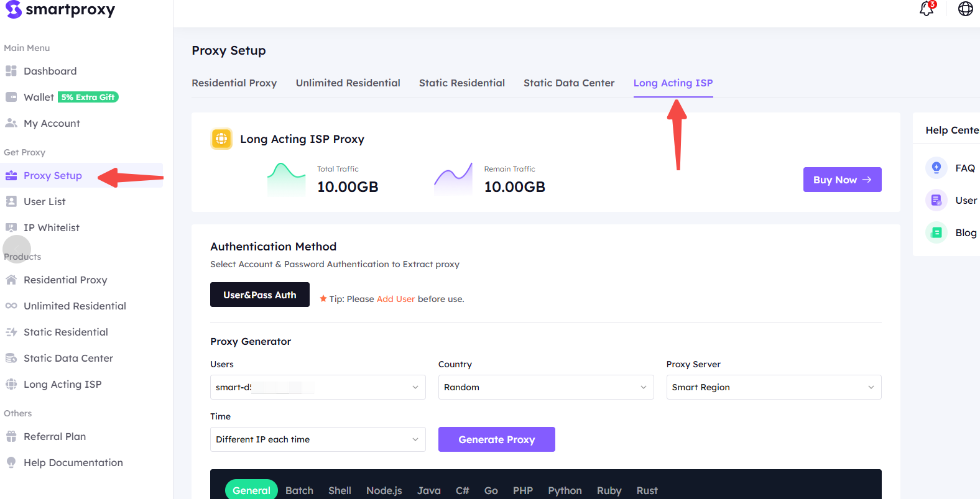Image resolution: width=980 pixels, height=499 pixels.
Task: Select the Java code tab
Action: (429, 490)
